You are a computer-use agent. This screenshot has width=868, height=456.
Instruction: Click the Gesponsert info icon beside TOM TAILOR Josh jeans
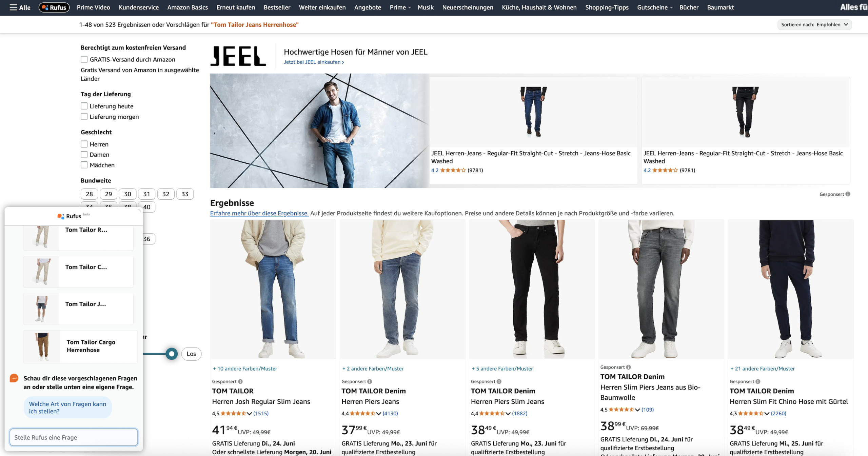[x=240, y=381]
